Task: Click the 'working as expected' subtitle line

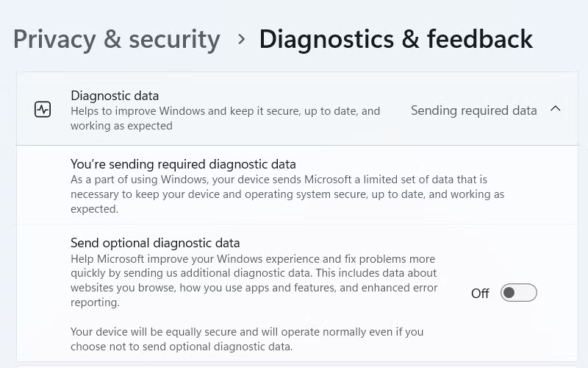Action: [x=121, y=126]
